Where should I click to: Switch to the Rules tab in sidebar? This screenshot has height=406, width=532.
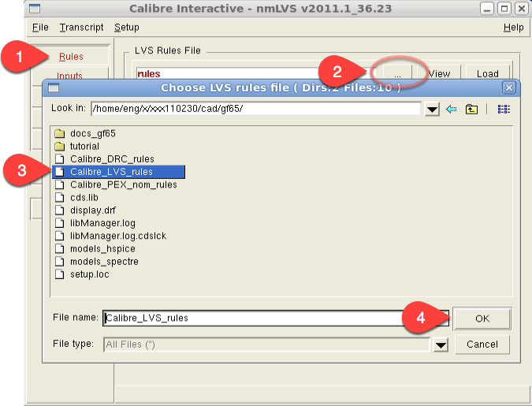tap(72, 57)
